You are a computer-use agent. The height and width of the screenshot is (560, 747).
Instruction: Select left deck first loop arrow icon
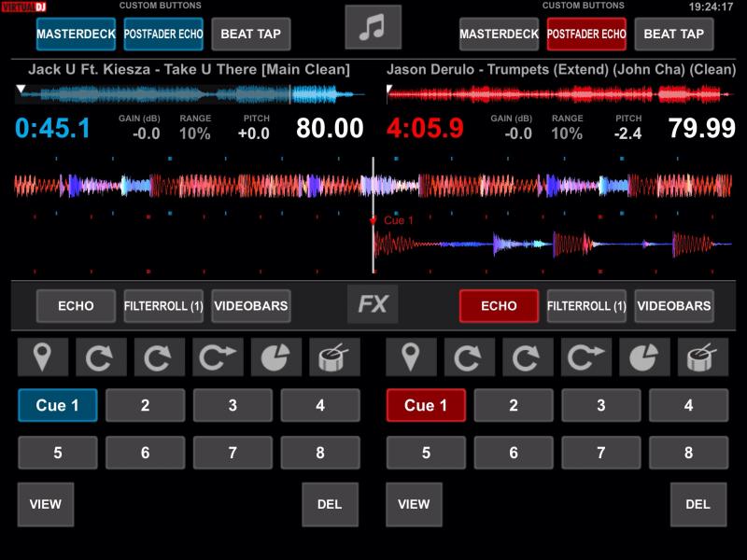(101, 357)
